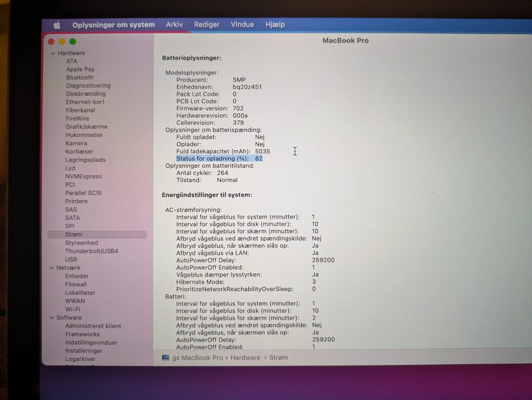Select Kortlæser in the sidebar
The image size is (532, 400).
[79, 151]
